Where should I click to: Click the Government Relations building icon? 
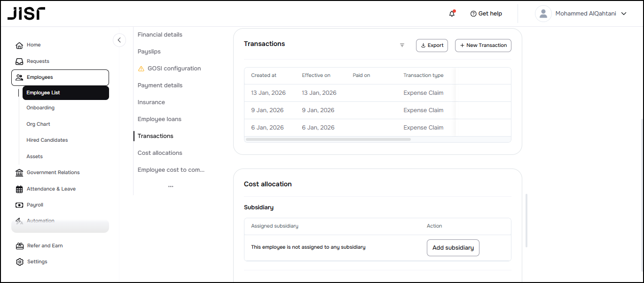point(19,173)
